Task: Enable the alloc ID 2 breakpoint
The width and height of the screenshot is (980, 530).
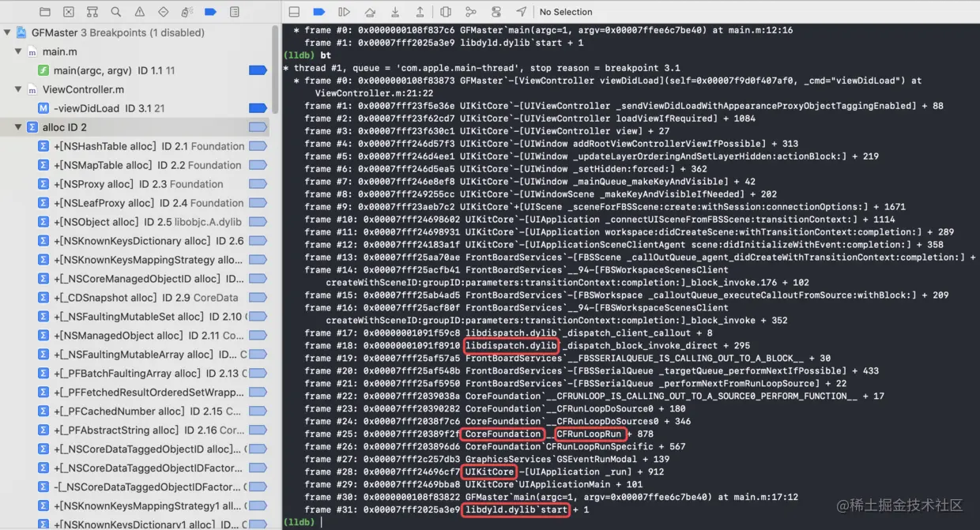Action: (x=258, y=127)
